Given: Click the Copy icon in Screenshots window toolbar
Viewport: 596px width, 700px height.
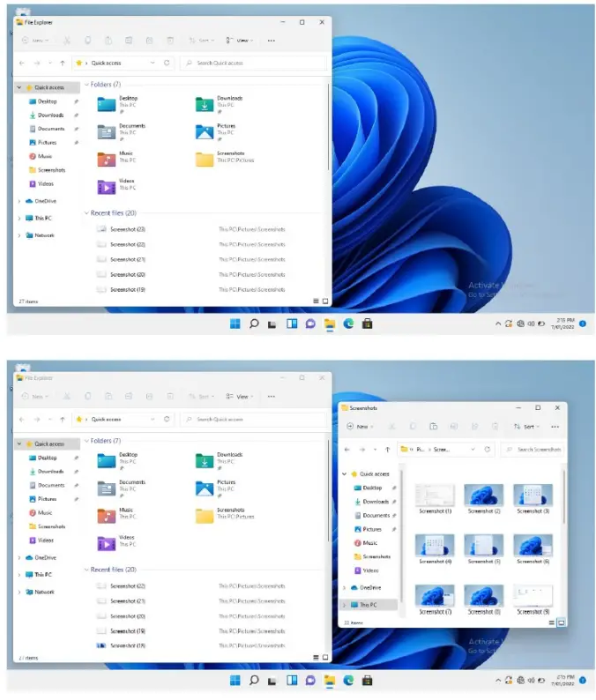Looking at the screenshot, I should (413, 427).
